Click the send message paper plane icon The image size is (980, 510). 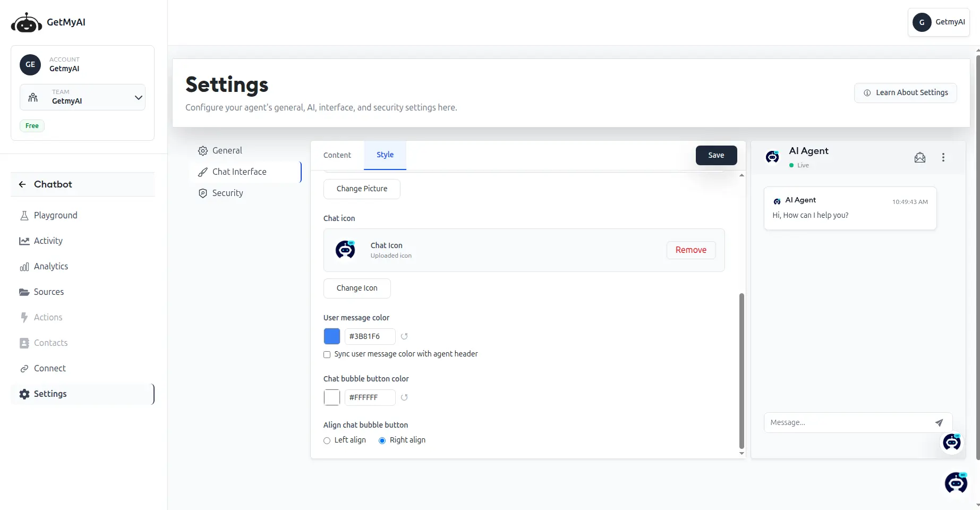point(939,423)
